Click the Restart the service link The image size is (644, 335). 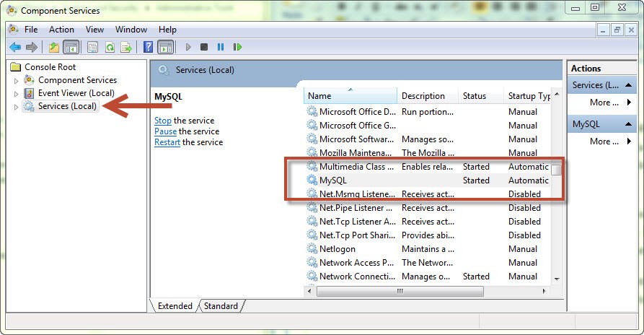click(x=167, y=142)
